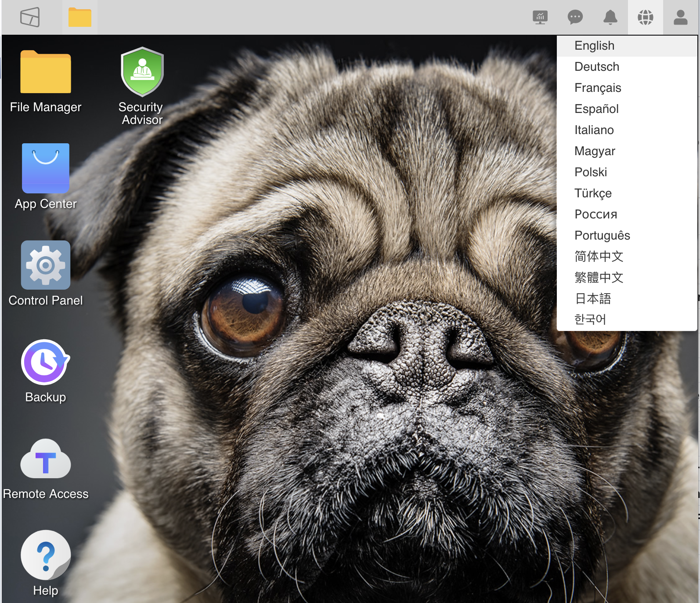The image size is (700, 603).
Task: Select English from the language list
Action: point(594,46)
